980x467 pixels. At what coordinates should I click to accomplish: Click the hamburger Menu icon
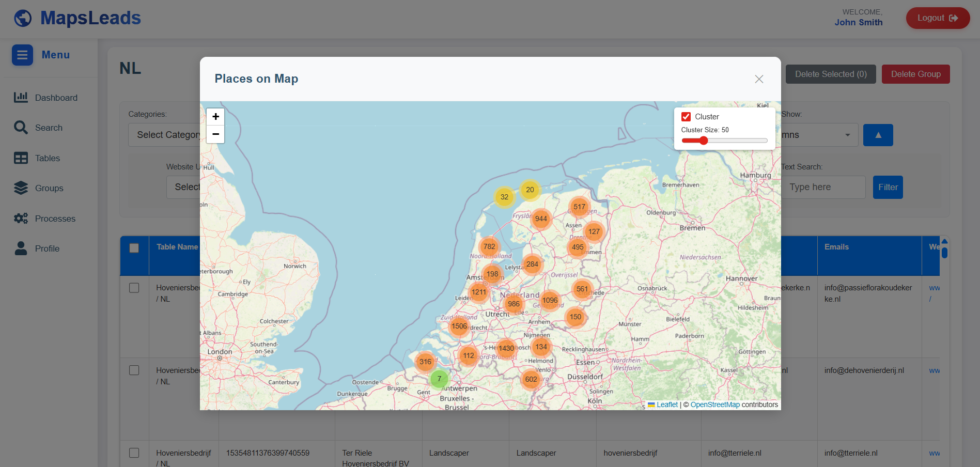tap(22, 55)
